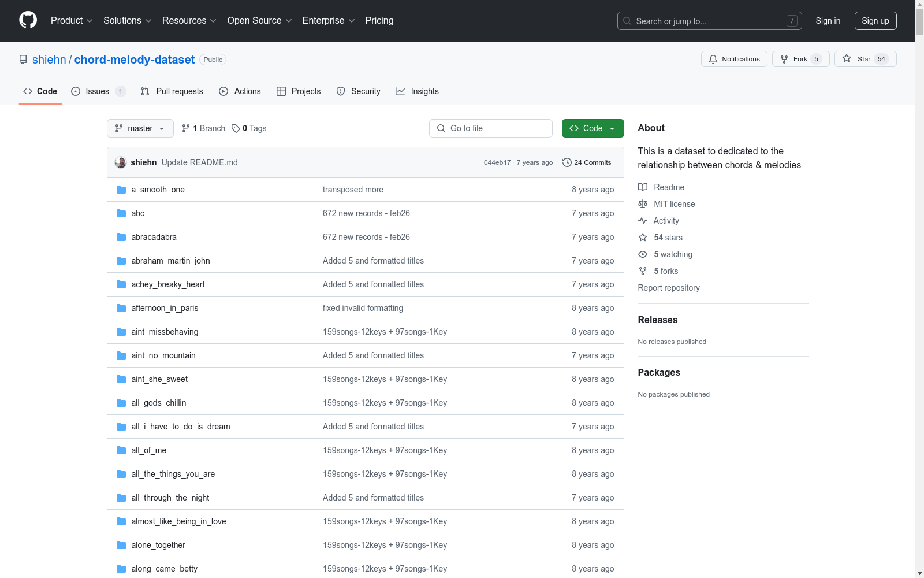Viewport: 924px width, 578px height.
Task: Click the Star icon button
Action: [847, 58]
